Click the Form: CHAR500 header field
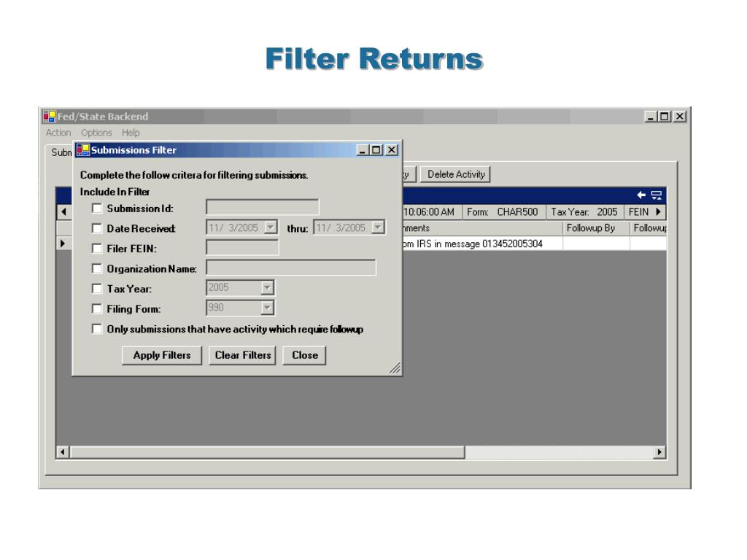 pos(503,212)
